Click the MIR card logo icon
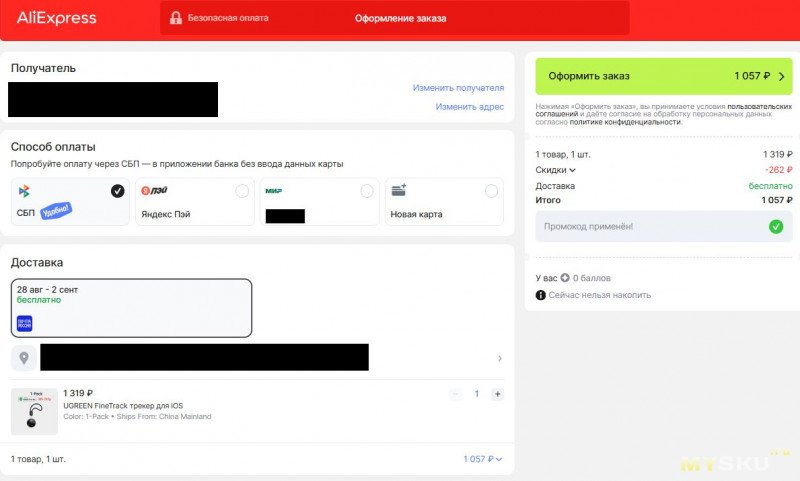Image resolution: width=800 pixels, height=481 pixels. 273,191
